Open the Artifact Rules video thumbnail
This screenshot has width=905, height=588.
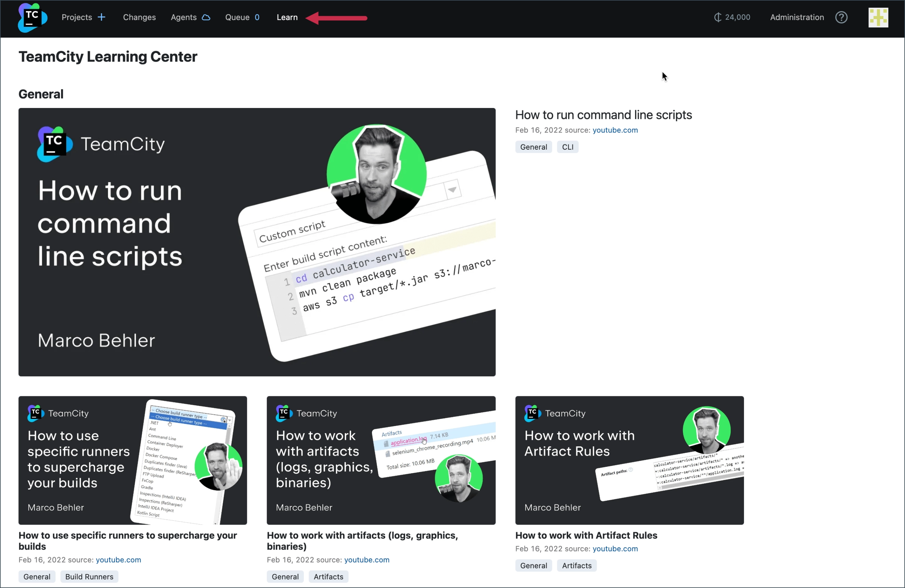point(630,460)
